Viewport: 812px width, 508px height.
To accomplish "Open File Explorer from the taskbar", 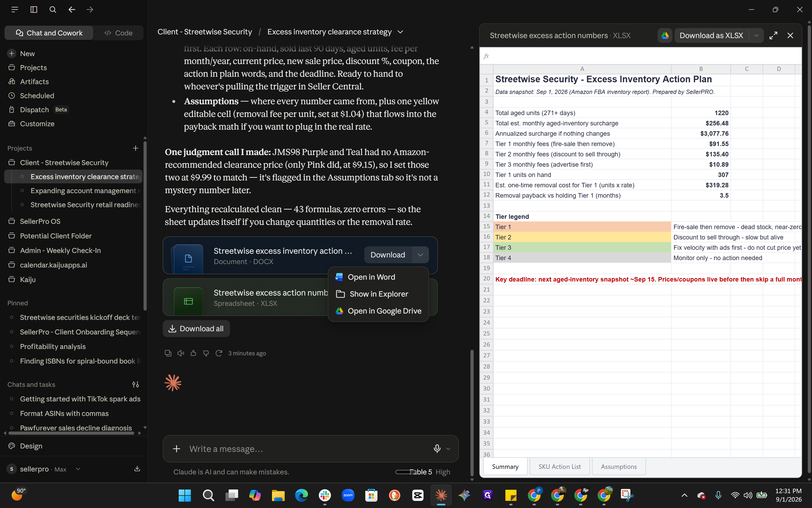I will [278, 495].
